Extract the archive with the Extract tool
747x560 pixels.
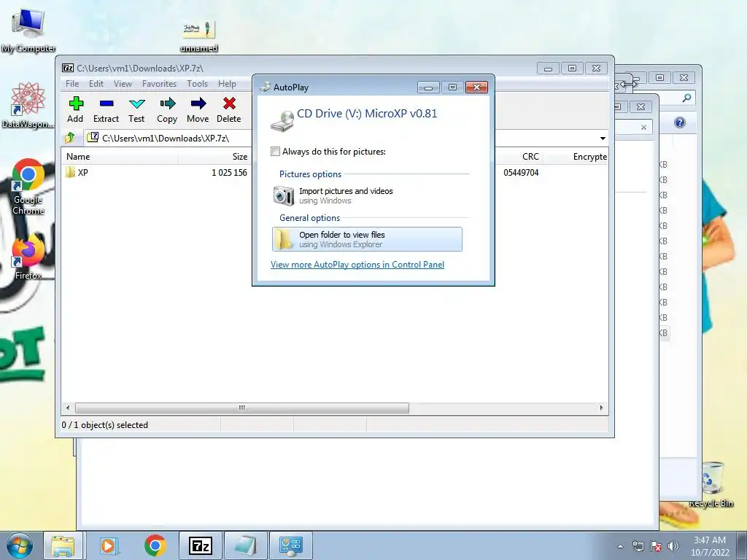pos(106,109)
